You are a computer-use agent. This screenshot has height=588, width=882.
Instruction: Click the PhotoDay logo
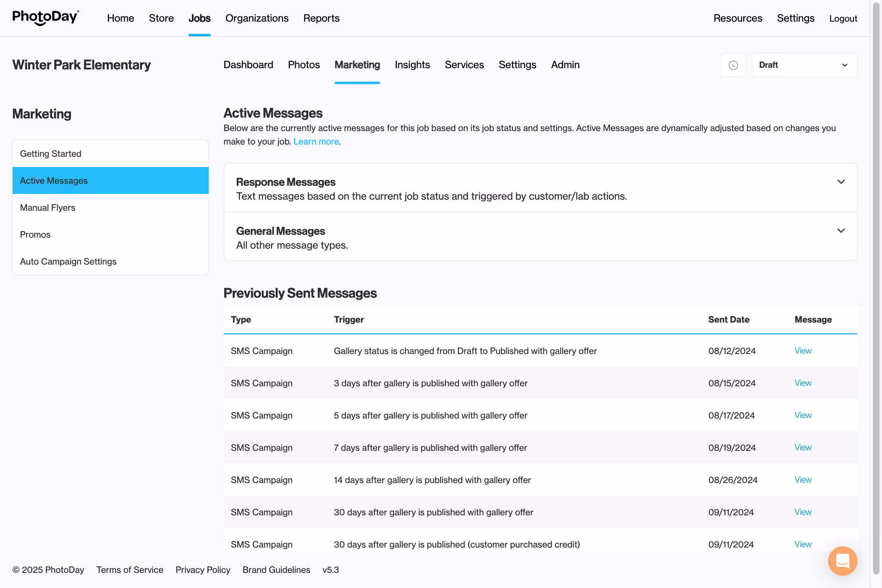46,18
